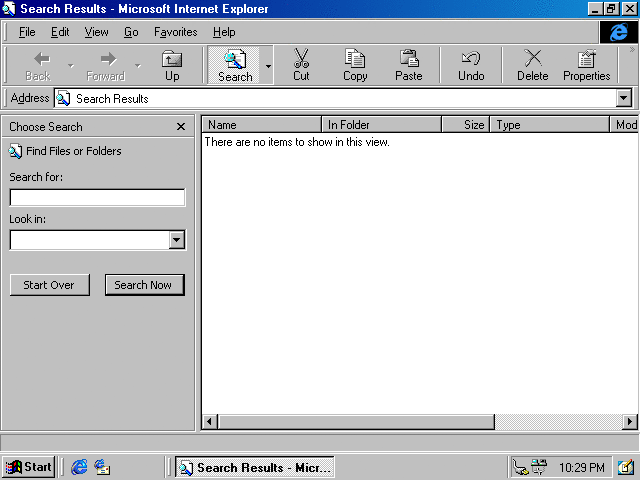The image size is (640, 480).
Task: Open the Windows Start menu
Action: [x=29, y=467]
